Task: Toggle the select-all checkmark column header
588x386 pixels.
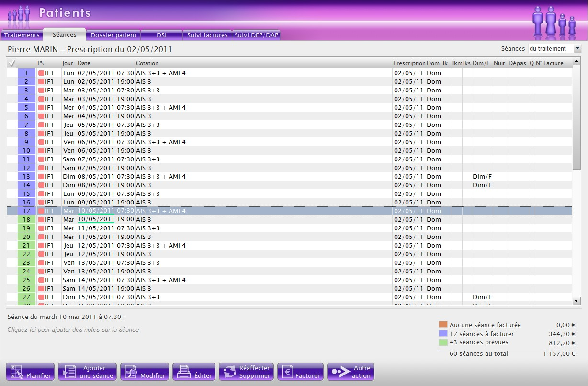Action: point(12,63)
